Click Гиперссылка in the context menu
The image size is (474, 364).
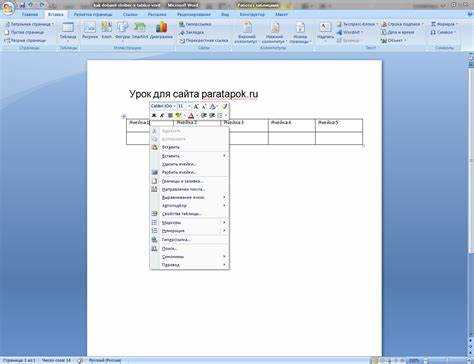coord(190,240)
